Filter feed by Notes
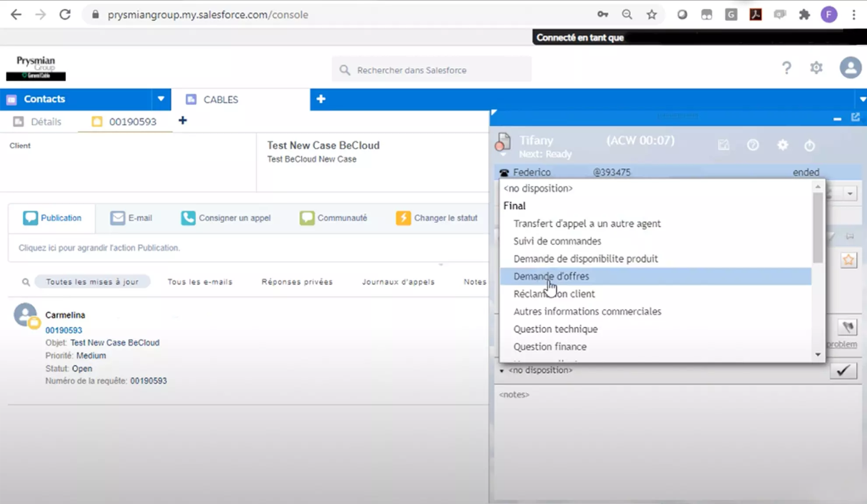 tap(475, 282)
